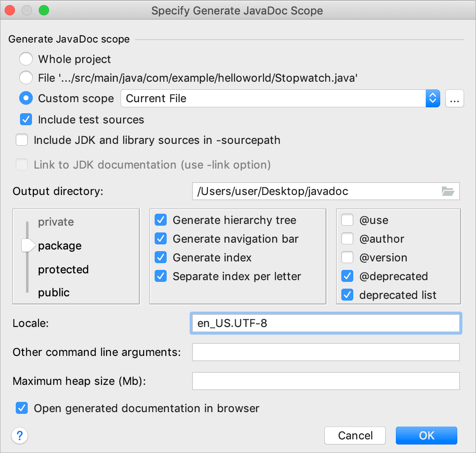Click Cancel to dismiss the dialog
This screenshot has height=453, width=476.
pos(355,436)
